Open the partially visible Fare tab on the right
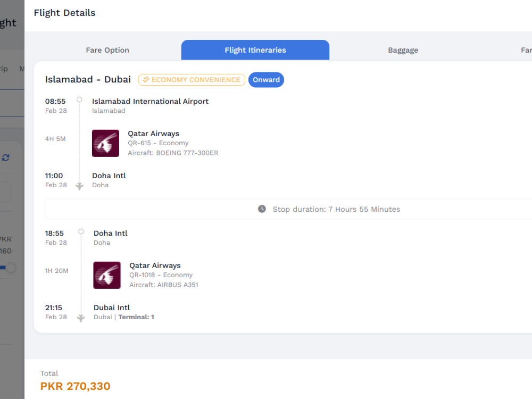Image resolution: width=532 pixels, height=399 pixels. [526, 50]
